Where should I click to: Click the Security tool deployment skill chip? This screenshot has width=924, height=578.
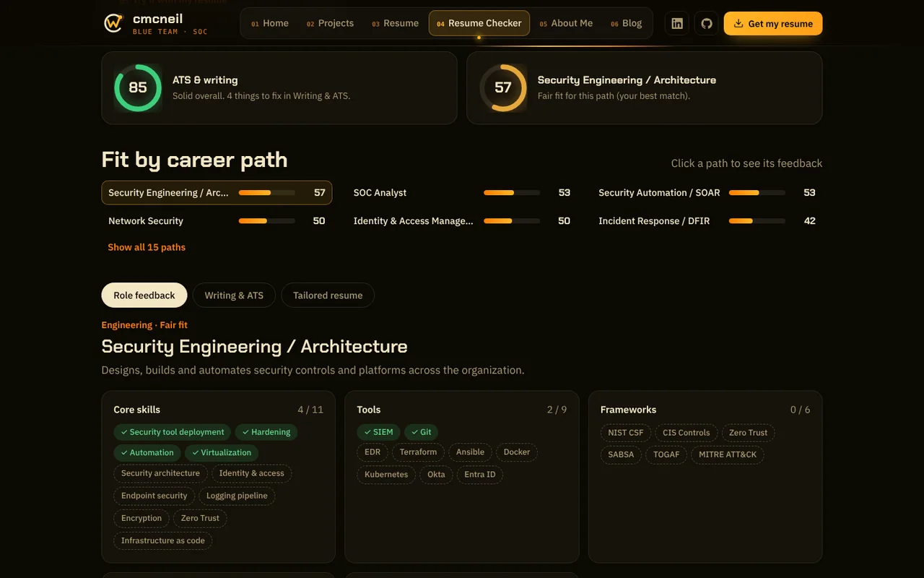(x=173, y=432)
